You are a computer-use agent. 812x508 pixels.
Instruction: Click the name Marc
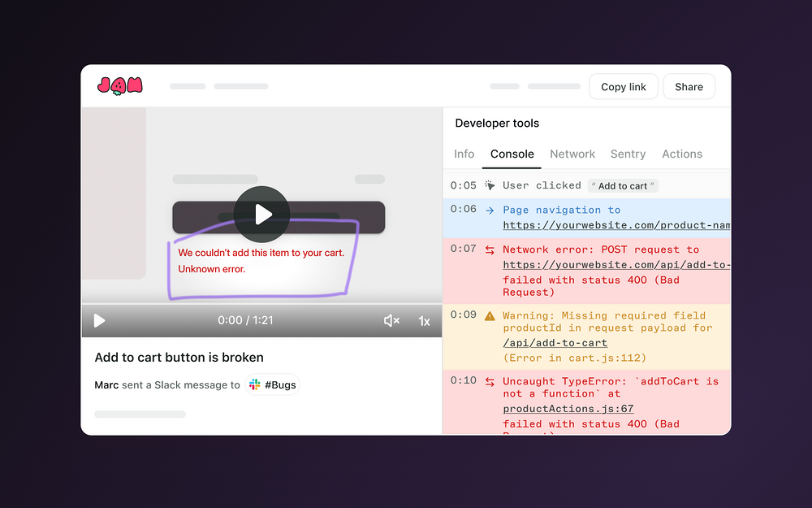(x=106, y=384)
